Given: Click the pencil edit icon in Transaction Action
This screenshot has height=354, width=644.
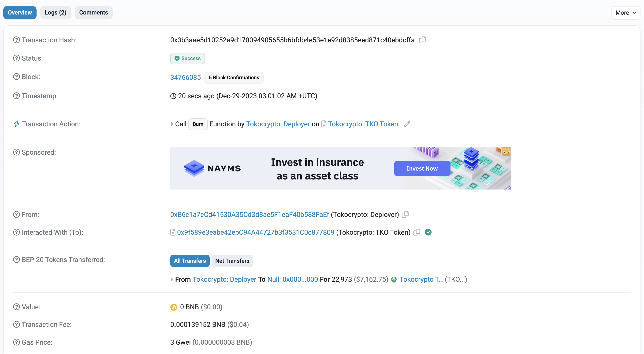Looking at the screenshot, I should [407, 124].
